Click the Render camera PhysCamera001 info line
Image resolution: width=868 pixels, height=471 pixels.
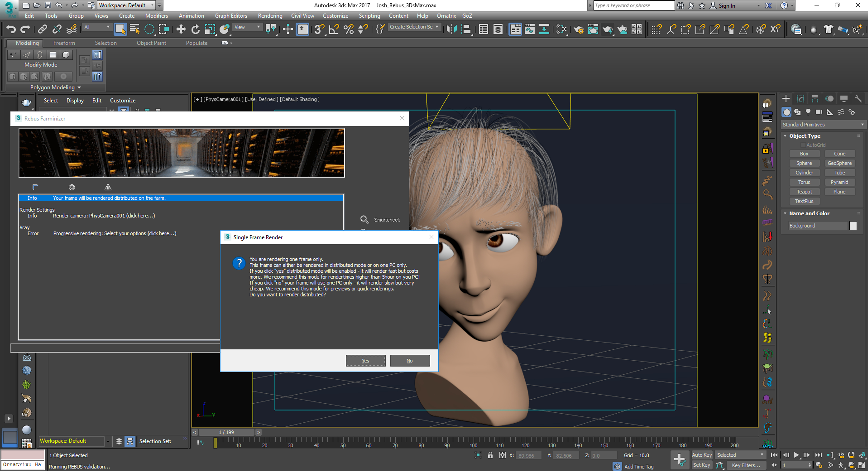tap(104, 216)
